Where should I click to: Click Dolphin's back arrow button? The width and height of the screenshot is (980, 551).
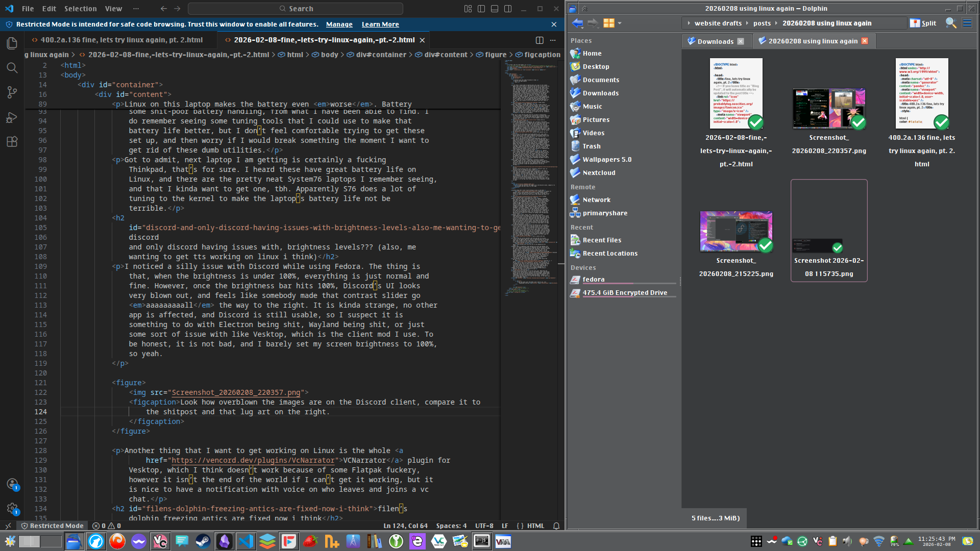(577, 23)
